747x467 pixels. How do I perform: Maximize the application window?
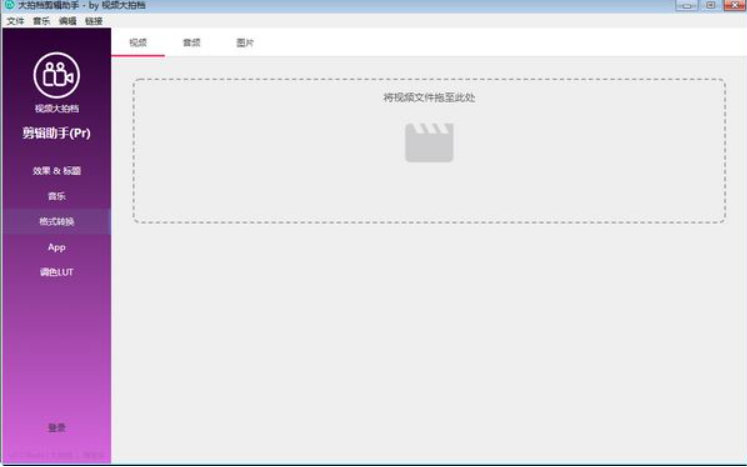[x=711, y=6]
